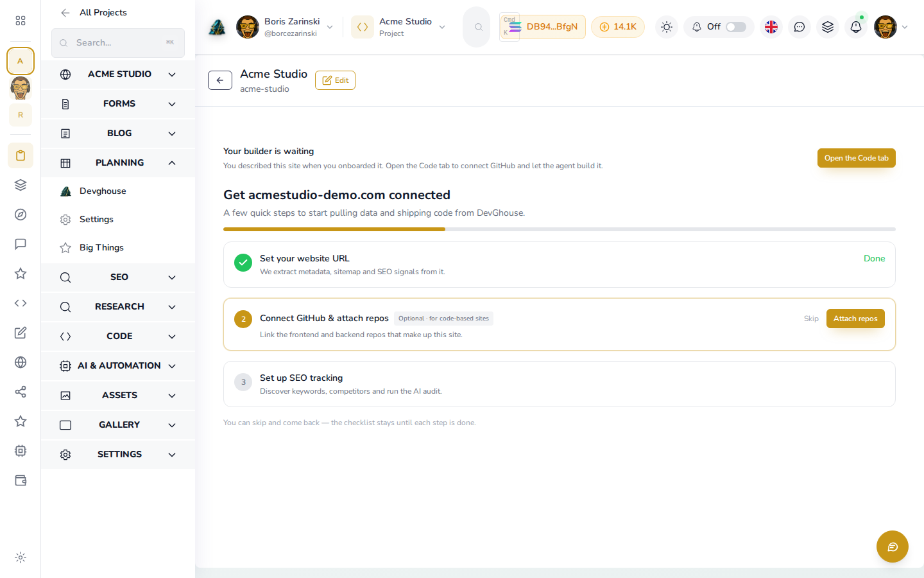This screenshot has height=578, width=924.
Task: Open the CPU chip icon in left rail
Action: [21, 451]
